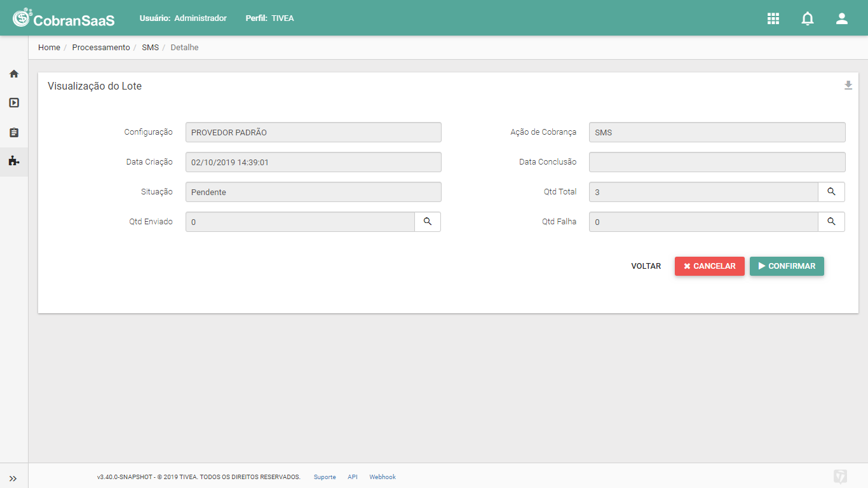Expand the sidebar with double chevron

click(x=13, y=478)
